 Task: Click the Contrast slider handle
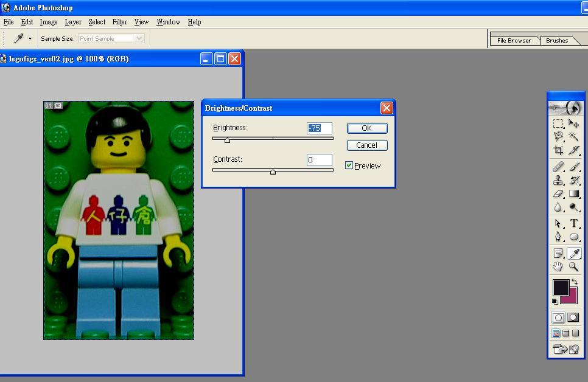point(273,172)
